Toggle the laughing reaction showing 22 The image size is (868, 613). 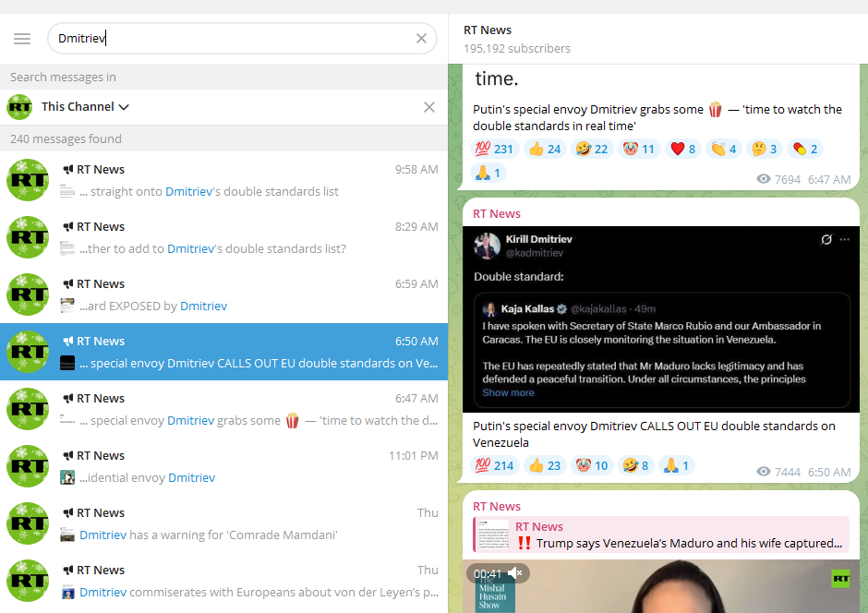(x=592, y=149)
